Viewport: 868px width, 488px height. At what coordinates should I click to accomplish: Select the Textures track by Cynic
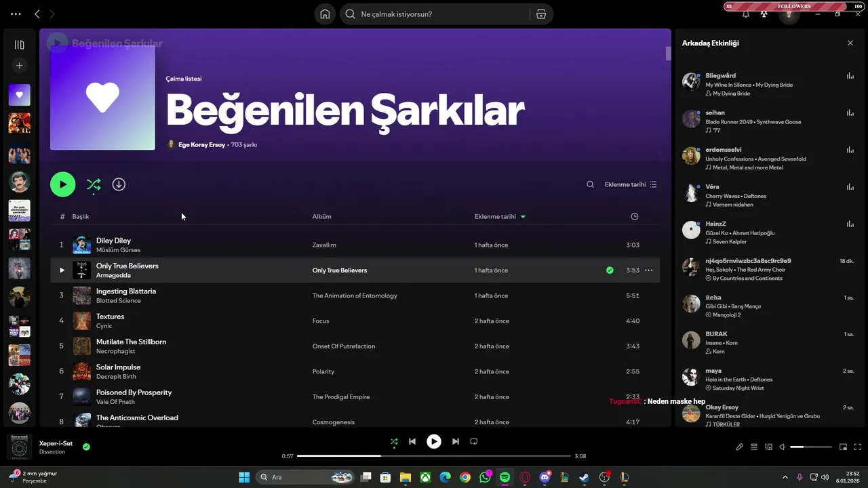[110, 317]
